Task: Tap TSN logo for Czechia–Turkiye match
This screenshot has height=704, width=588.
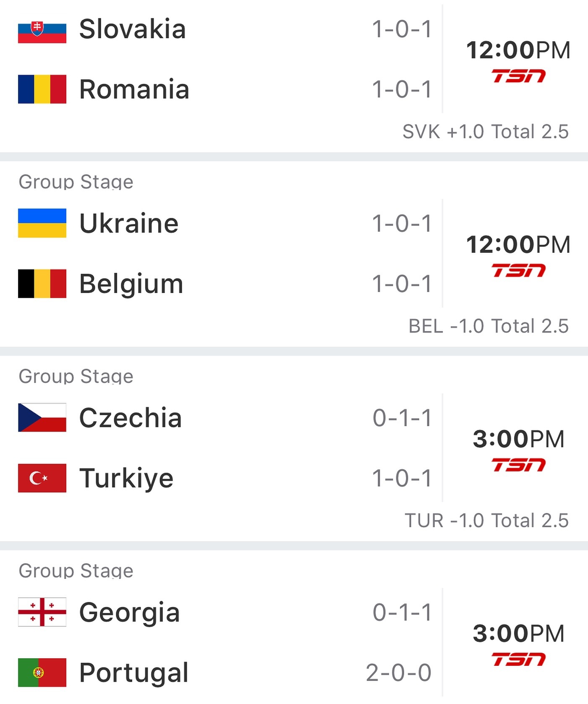Action: tap(518, 465)
